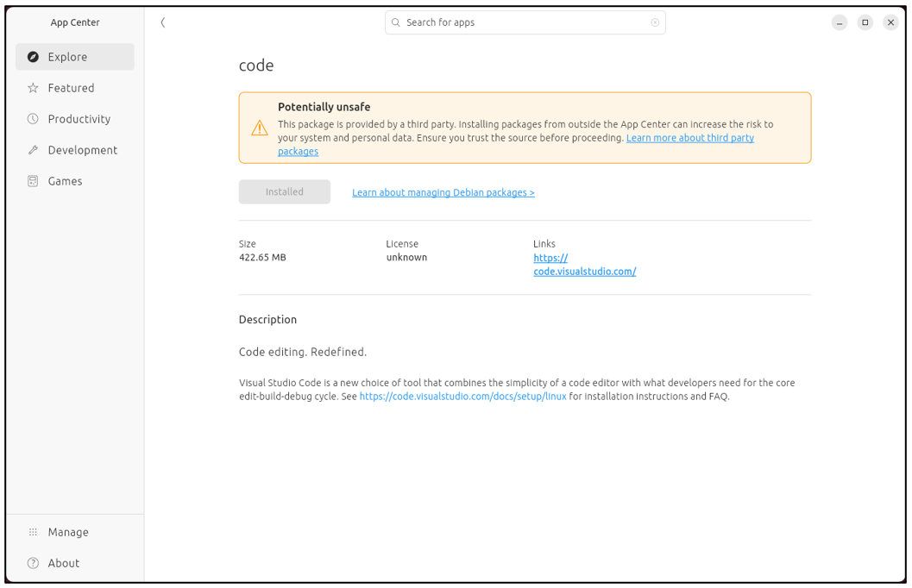The image size is (912, 588).
Task: Click the magnifier icon in search bar
Action: tap(395, 22)
